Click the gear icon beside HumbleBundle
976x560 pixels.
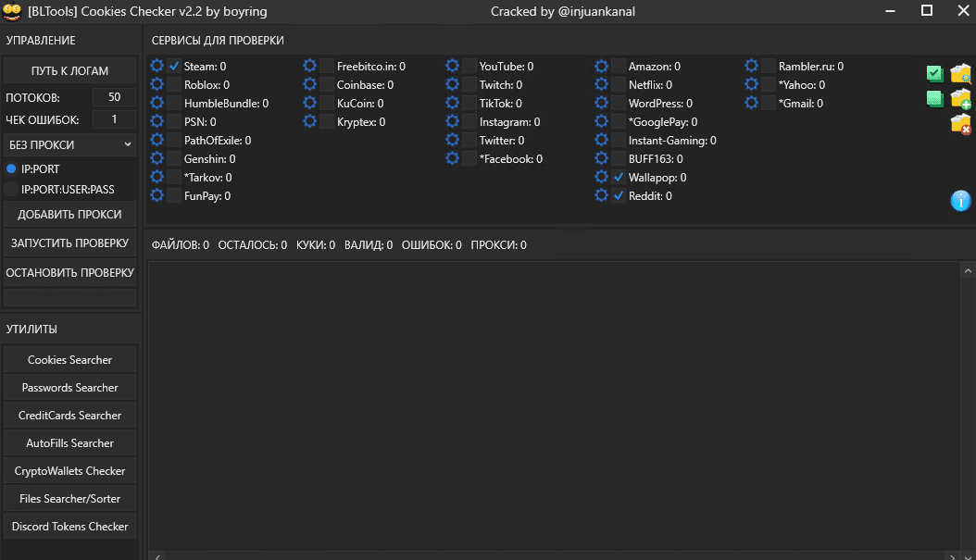(156, 103)
